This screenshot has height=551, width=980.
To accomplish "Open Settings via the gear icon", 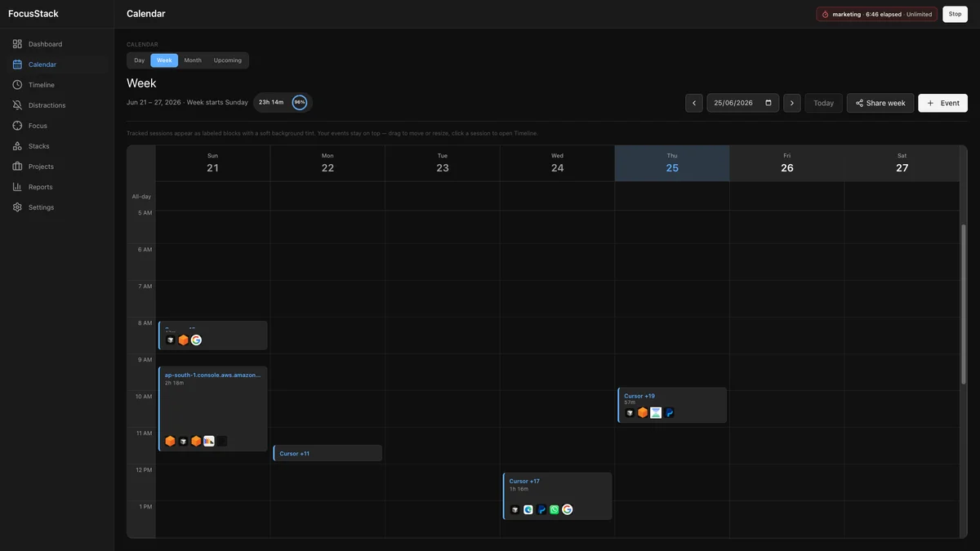I will (x=17, y=207).
